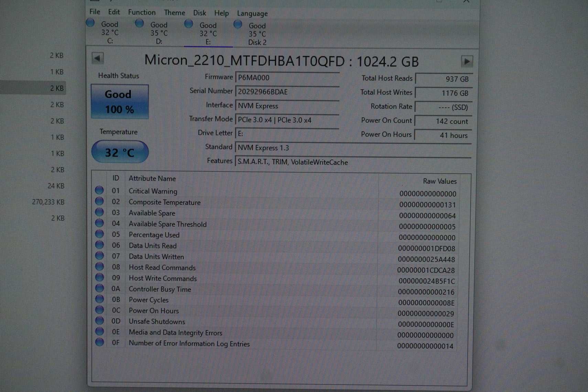
Task: Click the Host Read Commands status orb
Action: click(99, 266)
